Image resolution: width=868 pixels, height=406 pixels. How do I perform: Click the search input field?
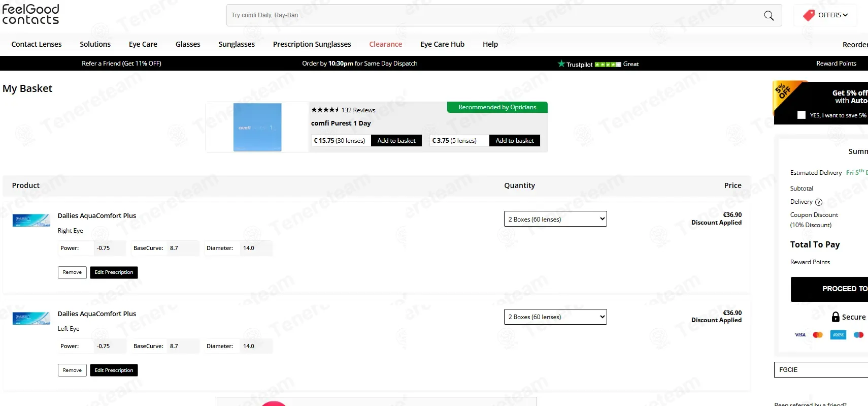click(x=495, y=16)
